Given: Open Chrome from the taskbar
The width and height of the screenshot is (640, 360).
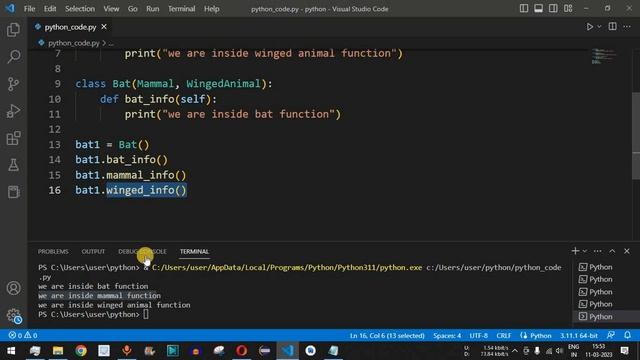Looking at the screenshot, I should tap(81, 351).
